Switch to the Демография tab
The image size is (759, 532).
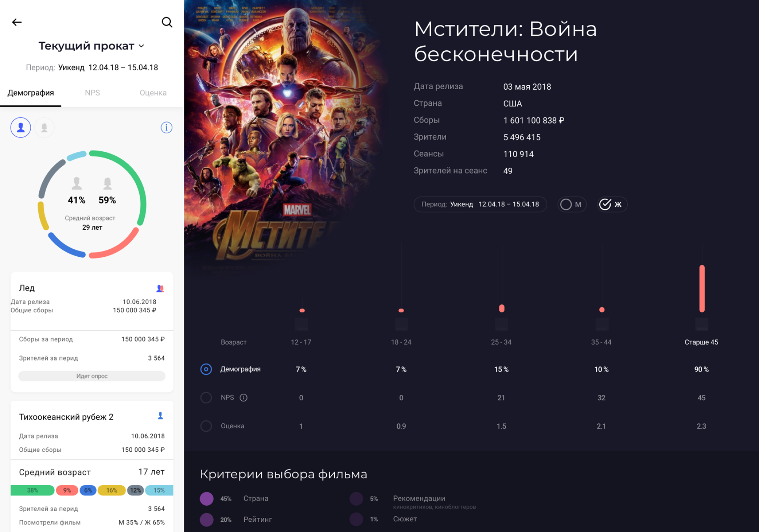click(31, 93)
